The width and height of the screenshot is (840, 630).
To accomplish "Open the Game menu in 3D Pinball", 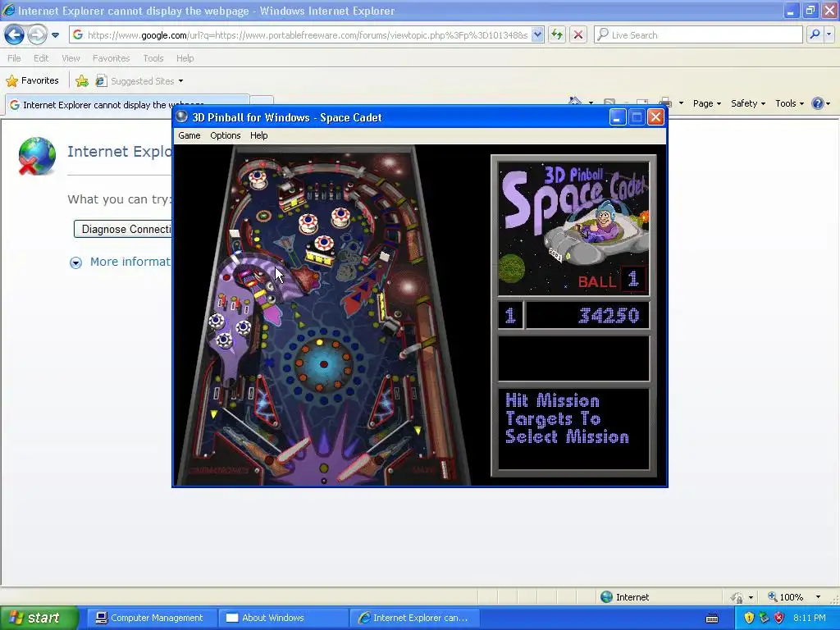I will coord(189,135).
